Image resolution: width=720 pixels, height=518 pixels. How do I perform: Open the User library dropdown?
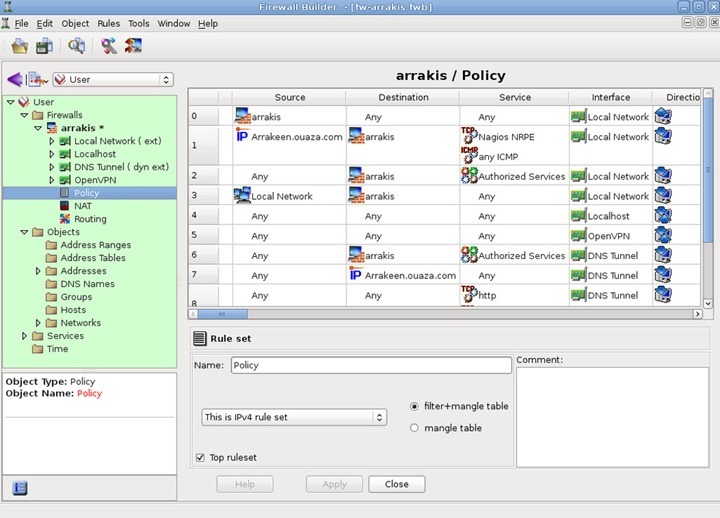[113, 79]
